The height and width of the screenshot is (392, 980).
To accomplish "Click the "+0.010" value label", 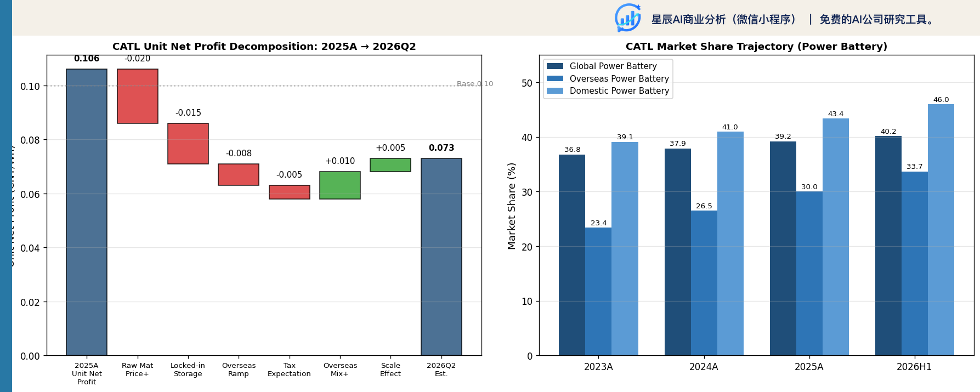I will pyautogui.click(x=340, y=161).
